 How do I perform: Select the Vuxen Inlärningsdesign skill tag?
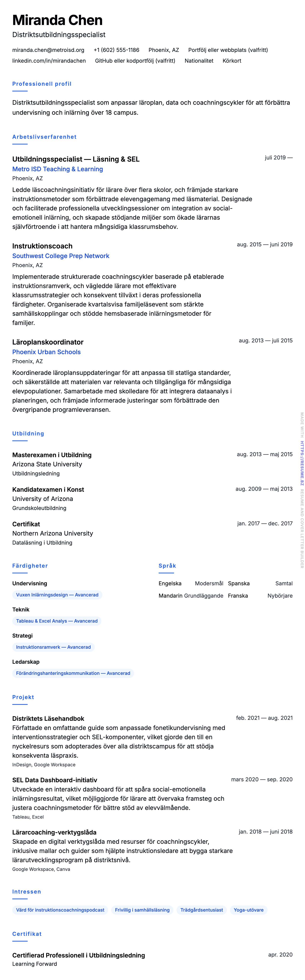pyautogui.click(x=57, y=595)
